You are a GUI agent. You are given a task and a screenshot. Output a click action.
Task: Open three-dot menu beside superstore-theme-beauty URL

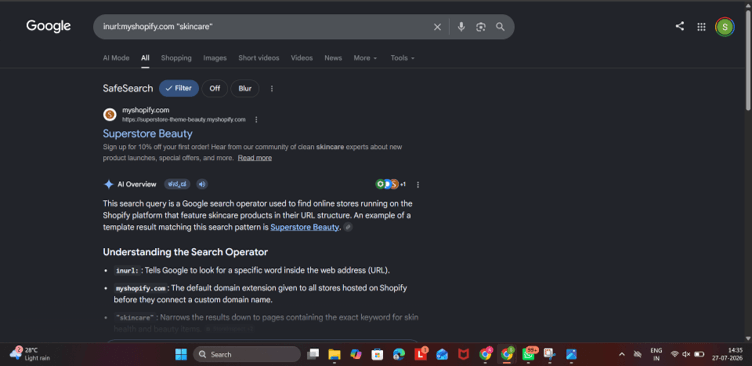click(x=256, y=119)
